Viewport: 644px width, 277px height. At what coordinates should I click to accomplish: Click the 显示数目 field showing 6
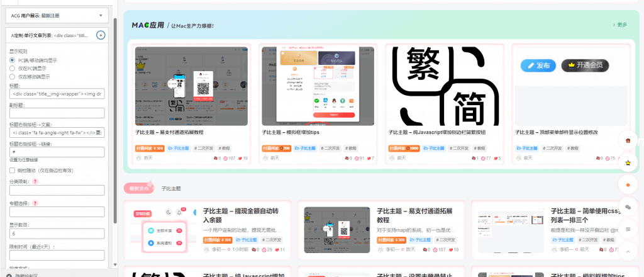(57, 234)
